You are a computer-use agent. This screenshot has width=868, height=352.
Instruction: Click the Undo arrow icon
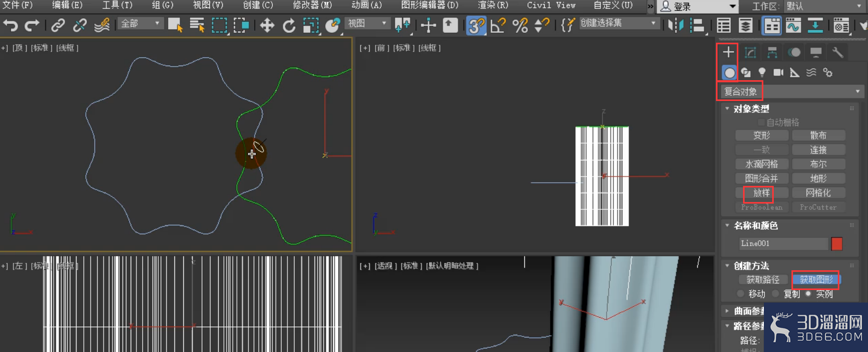pyautogui.click(x=10, y=25)
